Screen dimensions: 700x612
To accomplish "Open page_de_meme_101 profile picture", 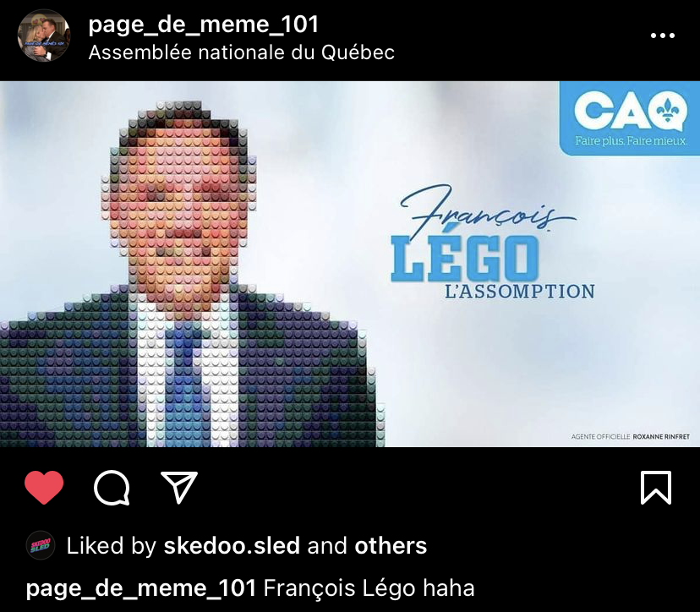I will coord(44,36).
